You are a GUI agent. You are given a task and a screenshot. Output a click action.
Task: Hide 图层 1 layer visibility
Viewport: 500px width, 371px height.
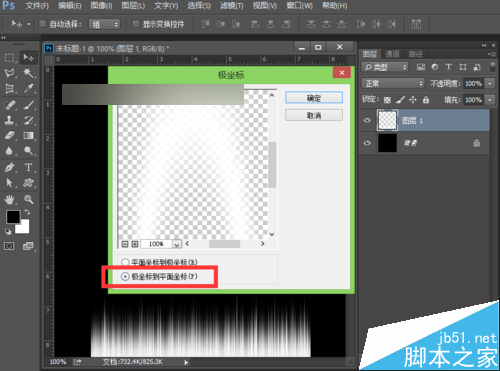367,120
